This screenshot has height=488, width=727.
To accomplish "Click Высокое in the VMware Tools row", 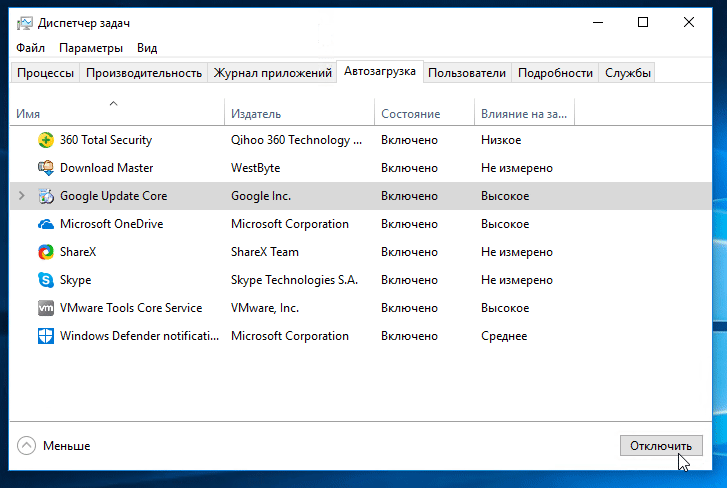I will click(505, 308).
